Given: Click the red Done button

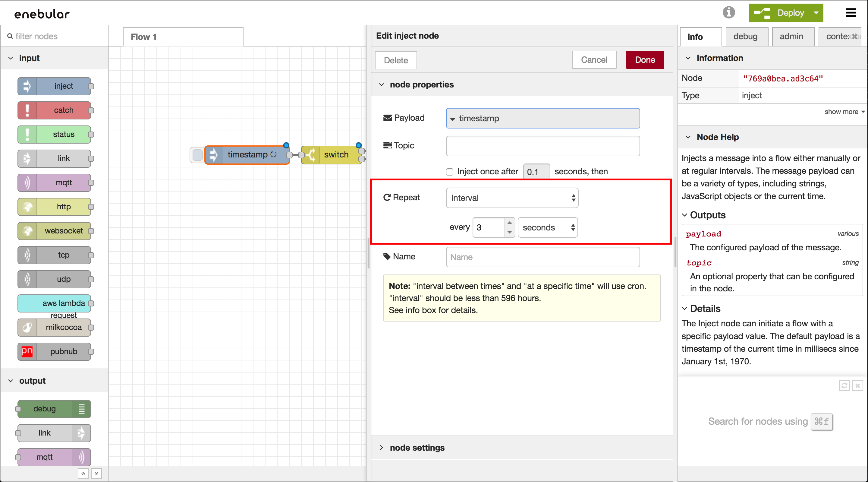Looking at the screenshot, I should [645, 60].
